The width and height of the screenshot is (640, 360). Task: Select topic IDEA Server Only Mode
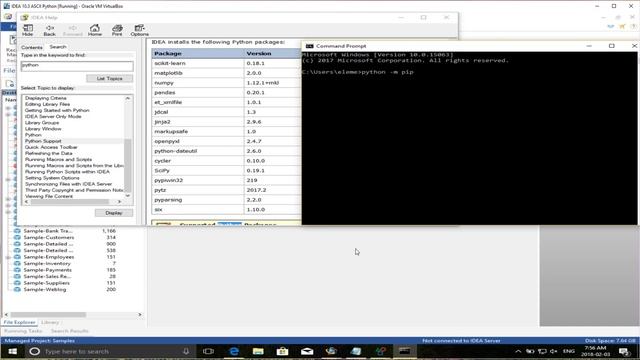tap(53, 117)
